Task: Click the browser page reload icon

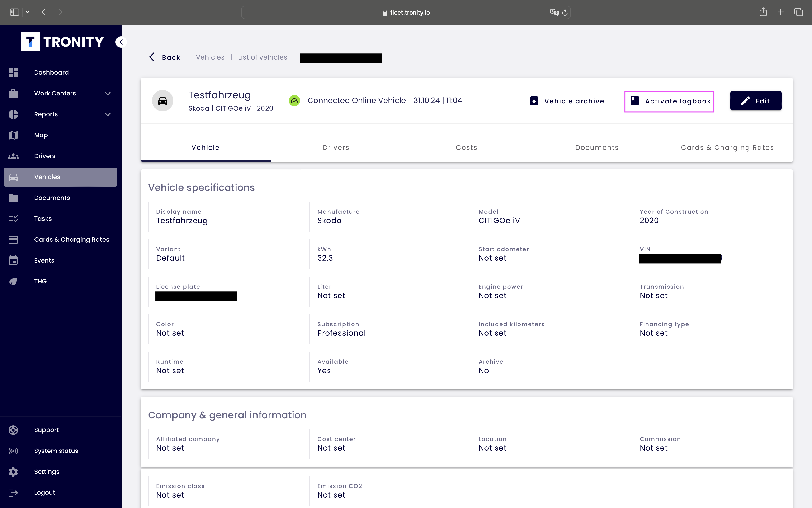Action: point(565,12)
